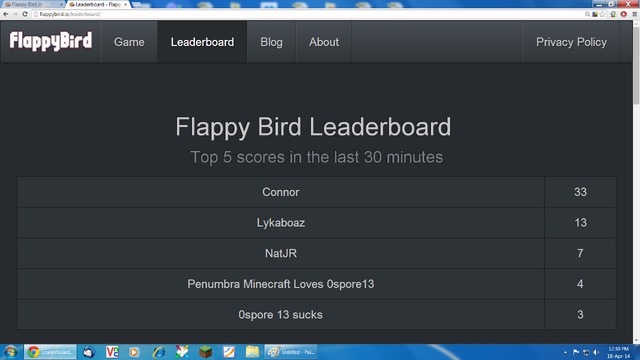640x360 pixels.
Task: Open the Blog nav item
Action: click(271, 42)
